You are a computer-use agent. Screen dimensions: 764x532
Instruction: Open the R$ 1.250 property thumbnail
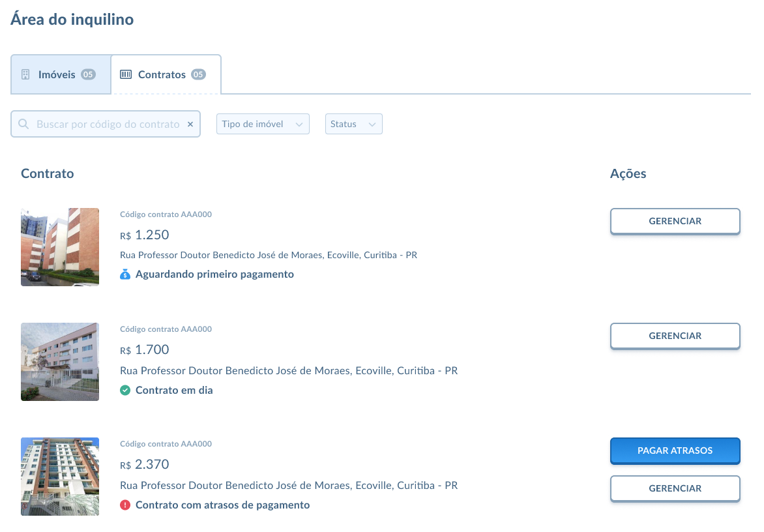60,247
